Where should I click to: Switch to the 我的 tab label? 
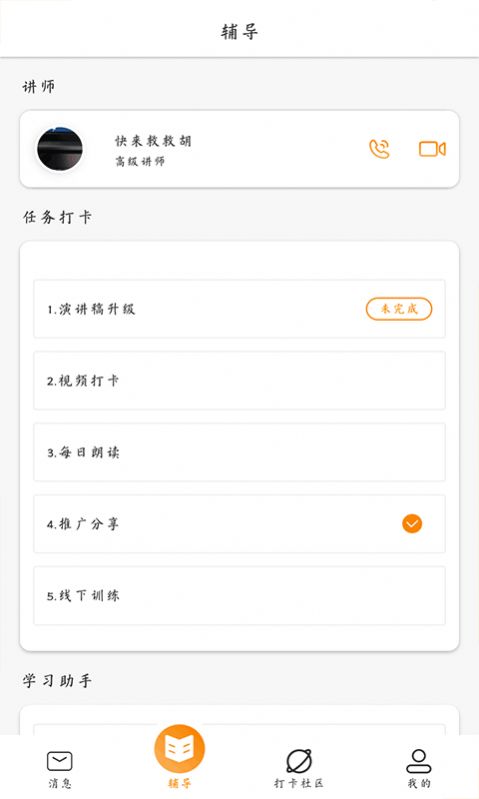[x=419, y=783]
